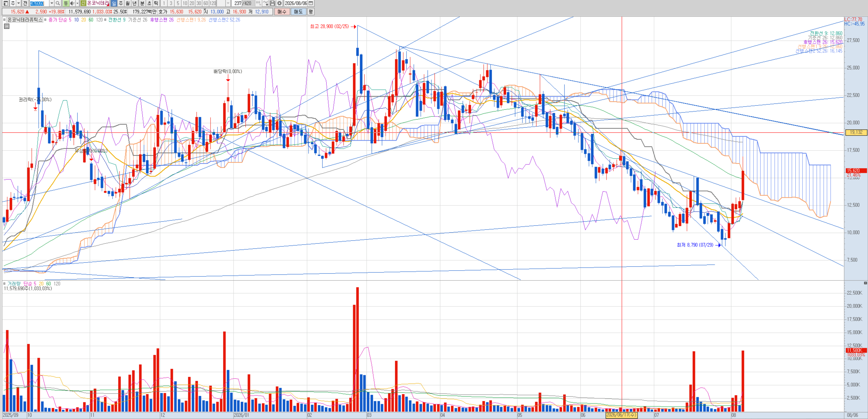Choose the 30 interval button
This screenshot has width=868, height=419.
(199, 3)
